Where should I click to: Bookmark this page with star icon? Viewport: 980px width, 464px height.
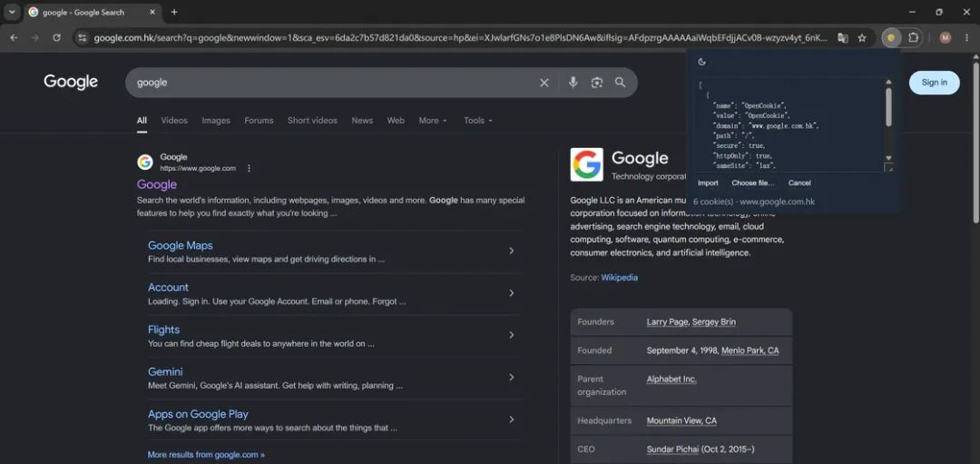pos(862,38)
